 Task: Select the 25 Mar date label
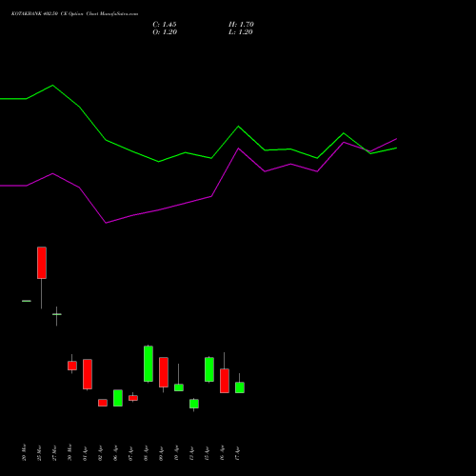click(40, 452)
